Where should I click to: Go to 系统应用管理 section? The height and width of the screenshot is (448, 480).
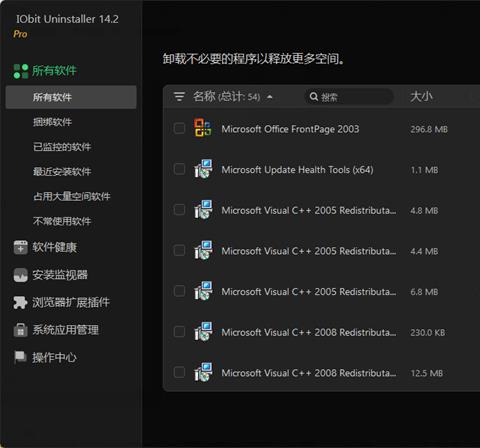[66, 330]
